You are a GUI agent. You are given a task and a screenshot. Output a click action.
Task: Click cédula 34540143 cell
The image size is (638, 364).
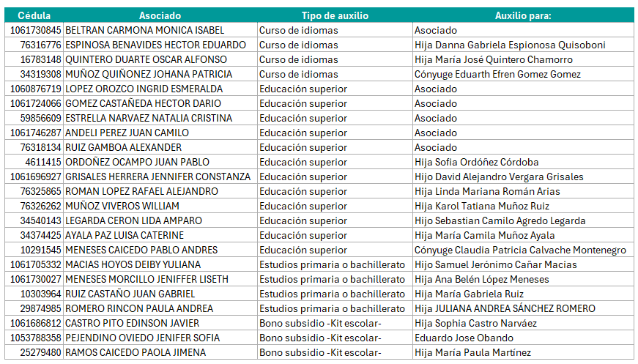pos(40,220)
